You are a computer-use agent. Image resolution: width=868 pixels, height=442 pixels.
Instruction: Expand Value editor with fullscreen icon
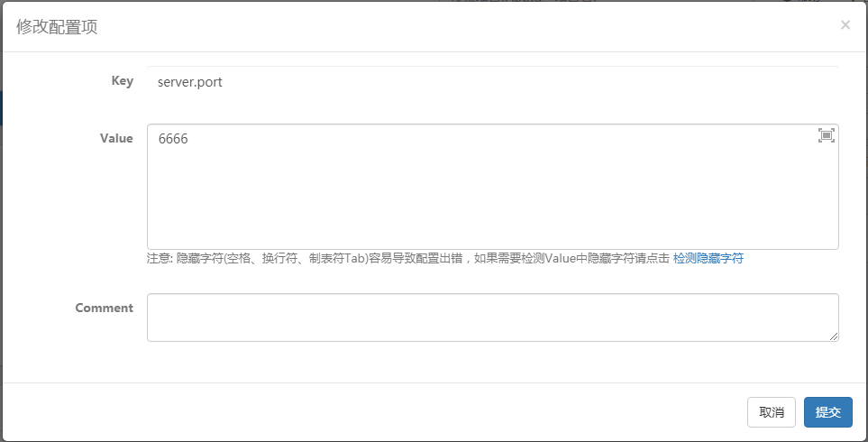tap(826, 135)
